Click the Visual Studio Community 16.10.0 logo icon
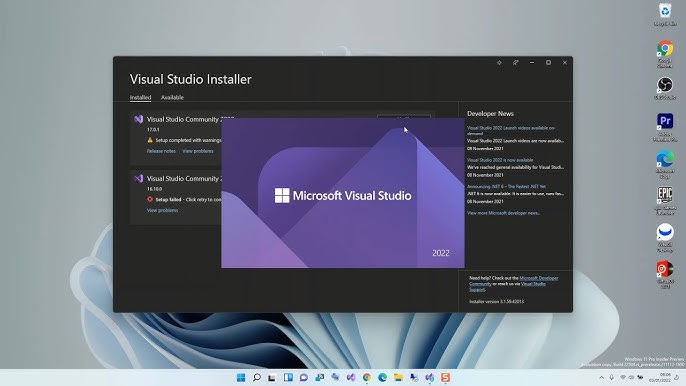Screen dimensions: 686x386 pyautogui.click(x=139, y=178)
